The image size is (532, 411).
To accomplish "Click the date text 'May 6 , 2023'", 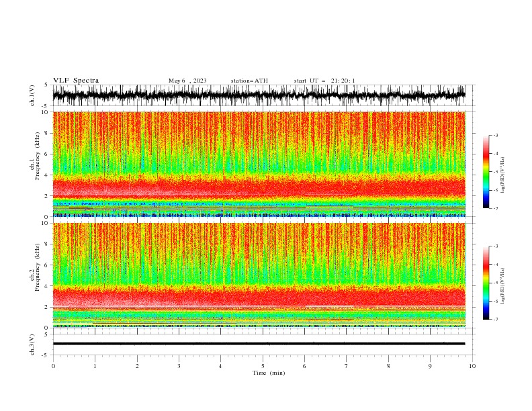I will tap(187, 81).
